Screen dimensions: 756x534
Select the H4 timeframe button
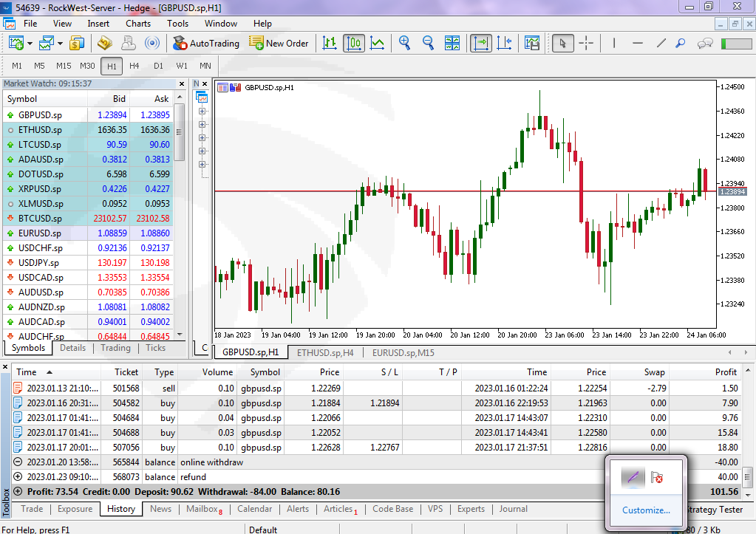tap(134, 66)
